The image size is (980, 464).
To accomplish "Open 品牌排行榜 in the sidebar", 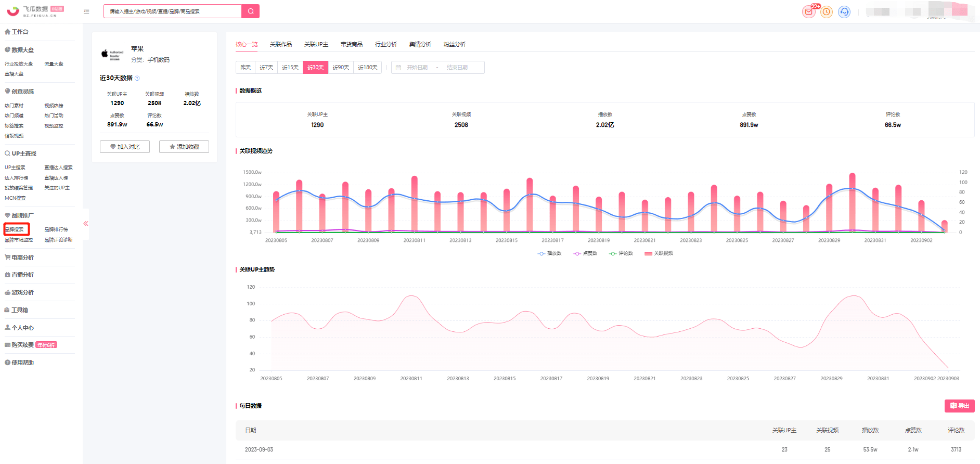I will point(56,229).
